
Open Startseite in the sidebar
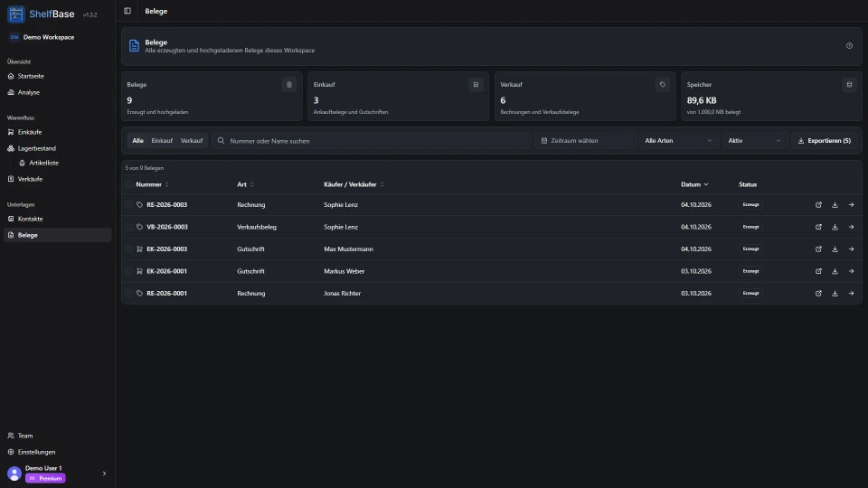(57, 76)
